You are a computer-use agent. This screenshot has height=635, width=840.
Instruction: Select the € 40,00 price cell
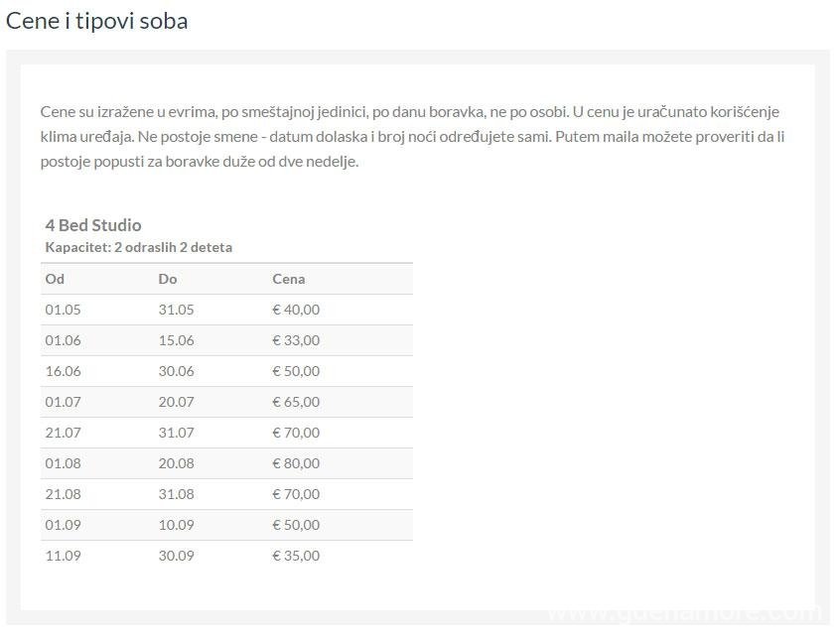coord(296,310)
